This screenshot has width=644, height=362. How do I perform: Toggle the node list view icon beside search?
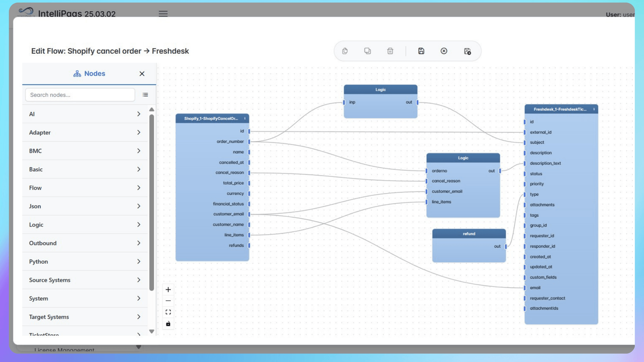pyautogui.click(x=145, y=95)
